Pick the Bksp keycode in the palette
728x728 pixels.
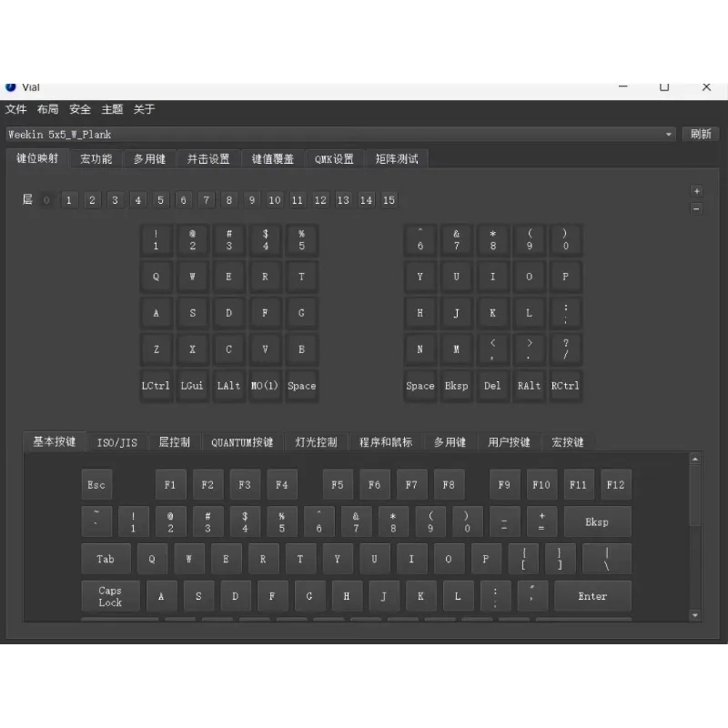pyautogui.click(x=598, y=521)
